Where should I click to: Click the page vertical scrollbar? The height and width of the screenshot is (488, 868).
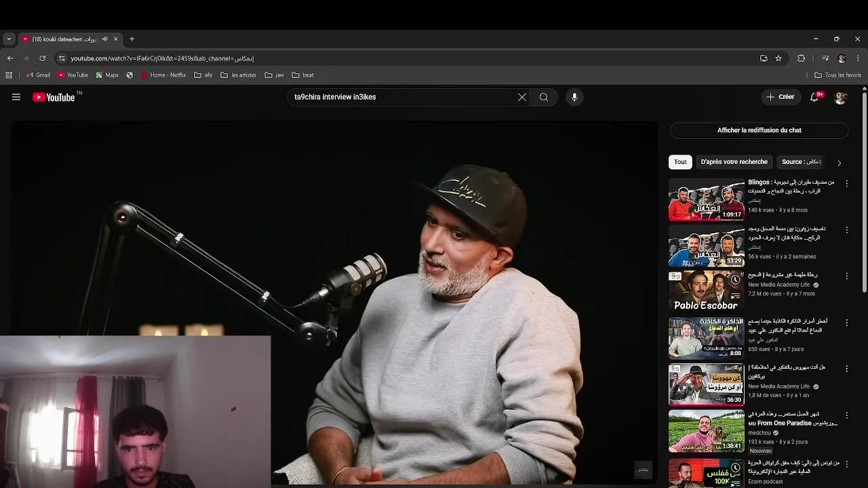coord(864,193)
